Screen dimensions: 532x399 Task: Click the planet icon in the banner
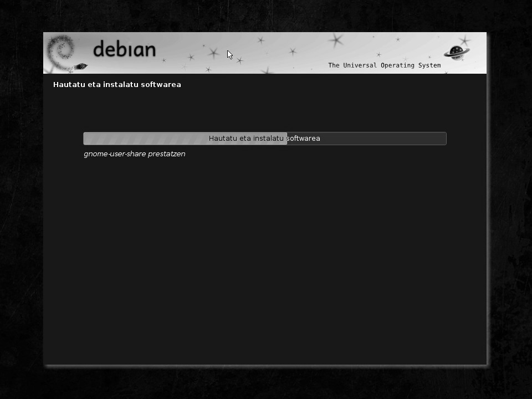(457, 52)
